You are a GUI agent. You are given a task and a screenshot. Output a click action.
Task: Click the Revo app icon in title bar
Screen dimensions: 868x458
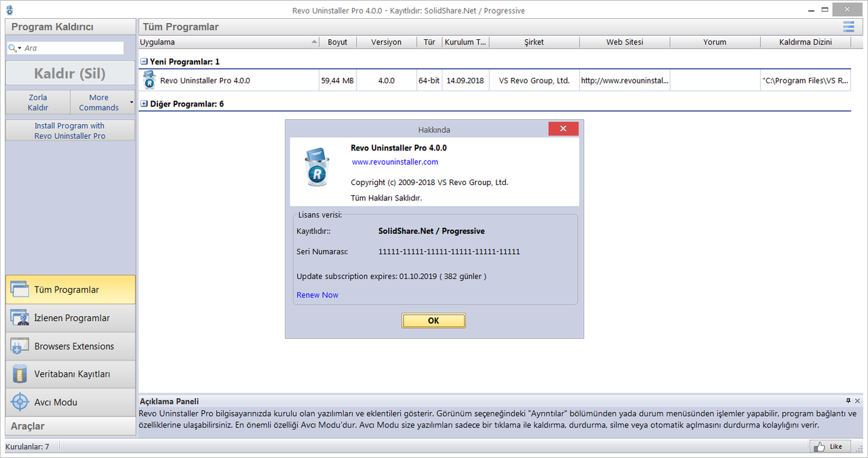(9, 10)
